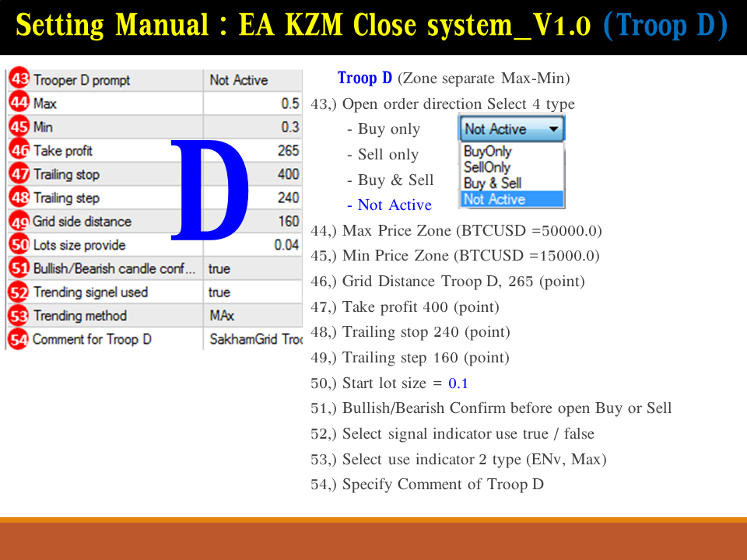Click the Max Price Zone description line
The height and width of the screenshot is (560, 747).
457,231
